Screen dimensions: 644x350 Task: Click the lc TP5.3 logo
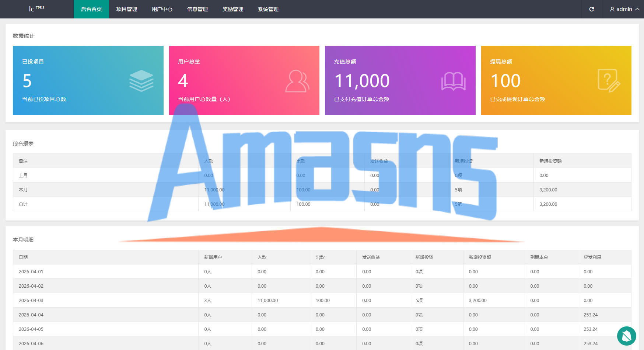pyautogui.click(x=36, y=8)
